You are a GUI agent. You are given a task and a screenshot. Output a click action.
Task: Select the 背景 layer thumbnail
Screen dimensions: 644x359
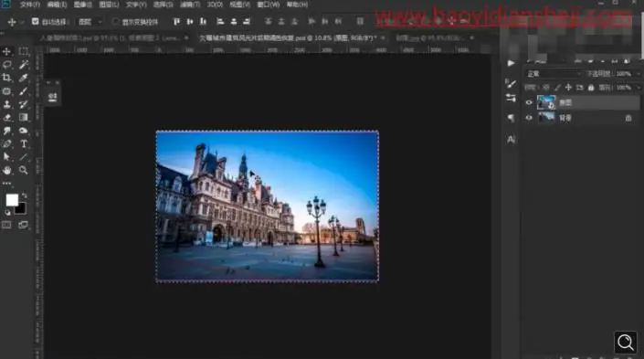[546, 118]
